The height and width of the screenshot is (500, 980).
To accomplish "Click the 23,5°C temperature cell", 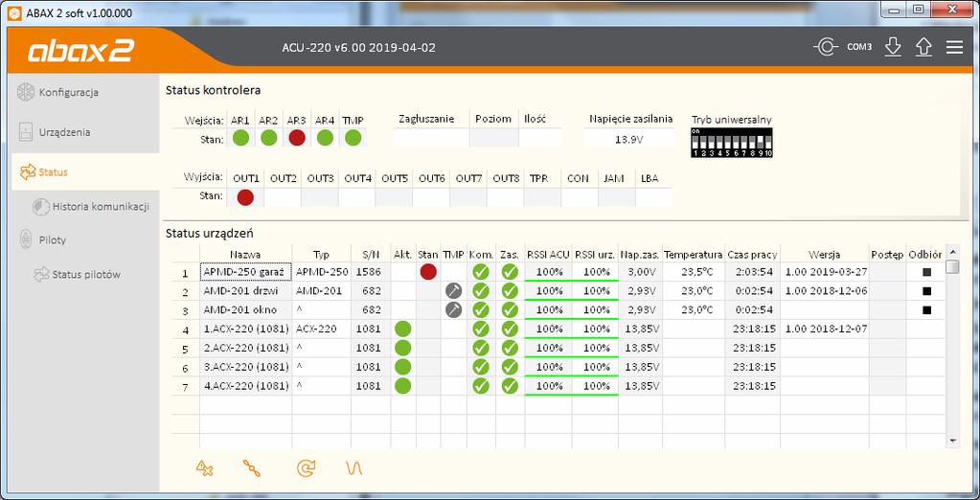I will [x=694, y=272].
